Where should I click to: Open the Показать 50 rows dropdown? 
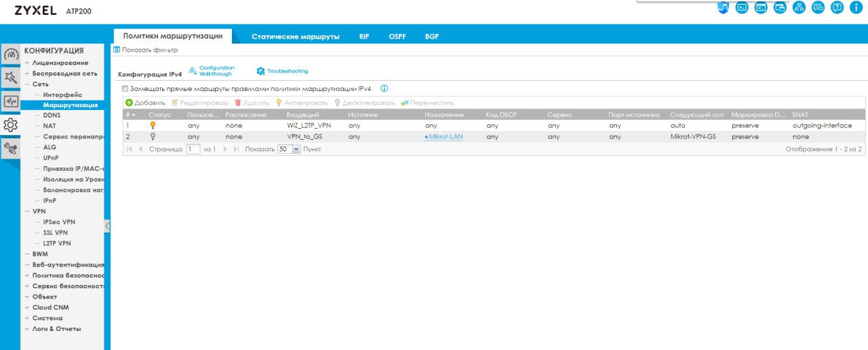coord(296,149)
